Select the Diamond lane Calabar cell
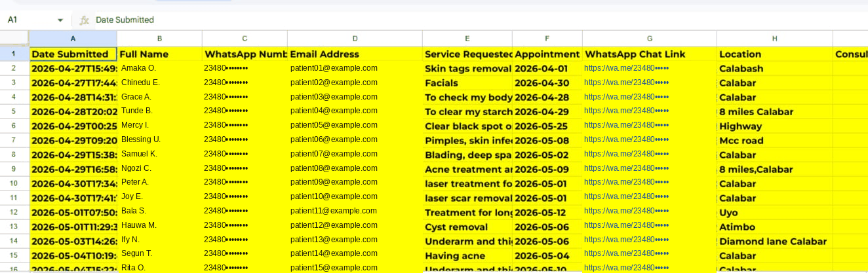 tap(775, 240)
